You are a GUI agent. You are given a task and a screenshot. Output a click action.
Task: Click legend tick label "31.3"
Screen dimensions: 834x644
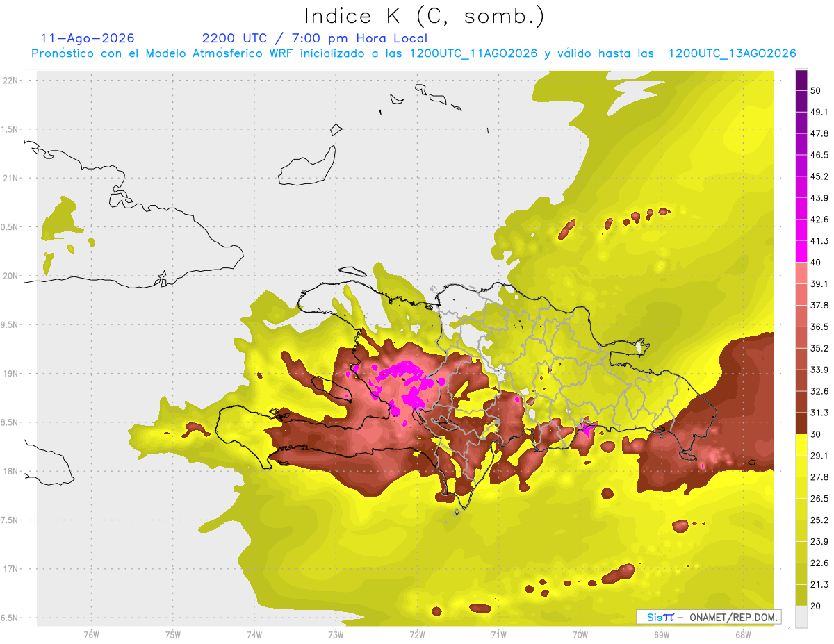[x=819, y=413]
